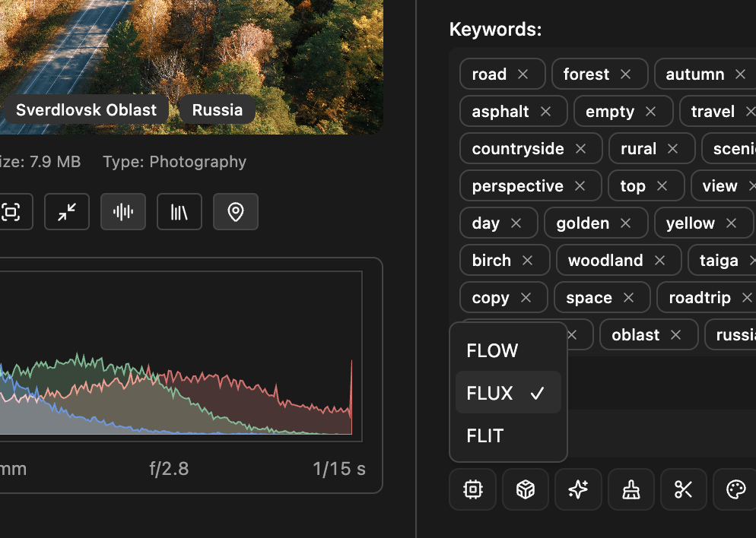Click the 'taiga' keyword text
Image resolution: width=756 pixels, height=538 pixels.
[719, 261]
